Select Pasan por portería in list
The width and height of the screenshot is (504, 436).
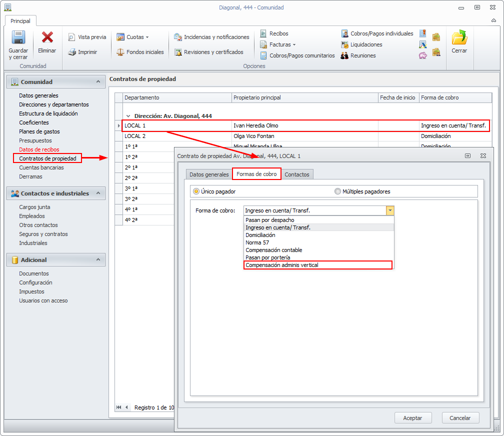[318, 257]
